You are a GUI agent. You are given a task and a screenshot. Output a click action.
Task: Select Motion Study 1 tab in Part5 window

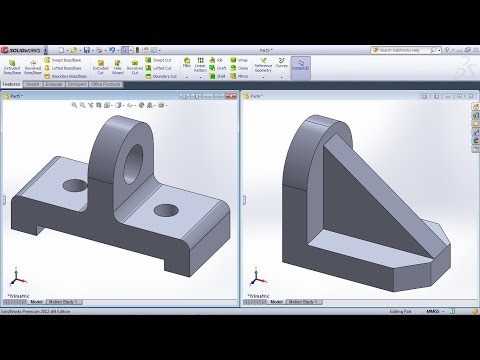coord(63,302)
